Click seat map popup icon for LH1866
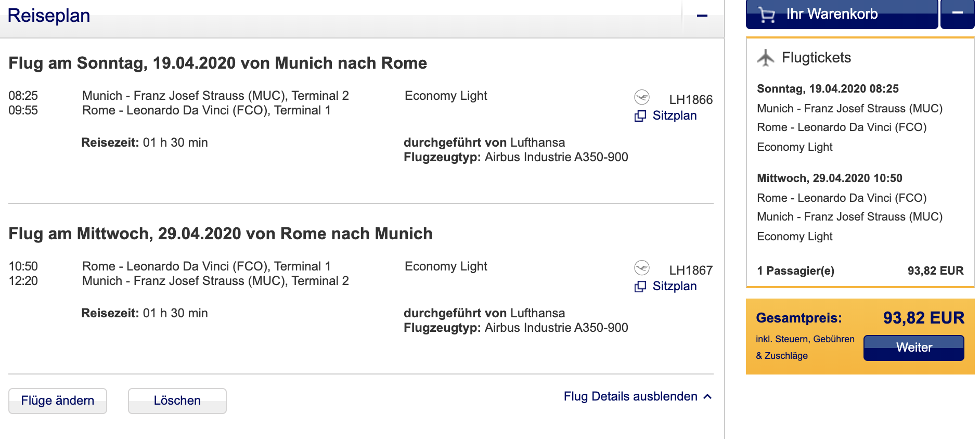 coord(640,116)
